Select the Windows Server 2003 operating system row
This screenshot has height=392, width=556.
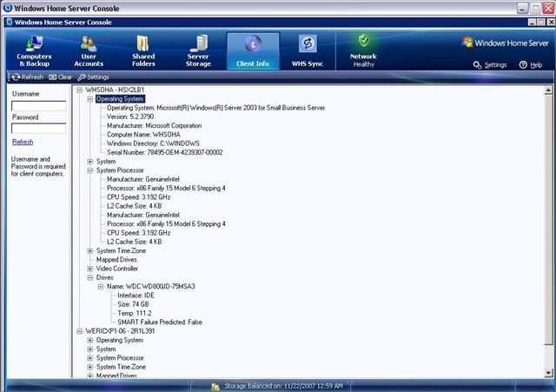[215, 108]
